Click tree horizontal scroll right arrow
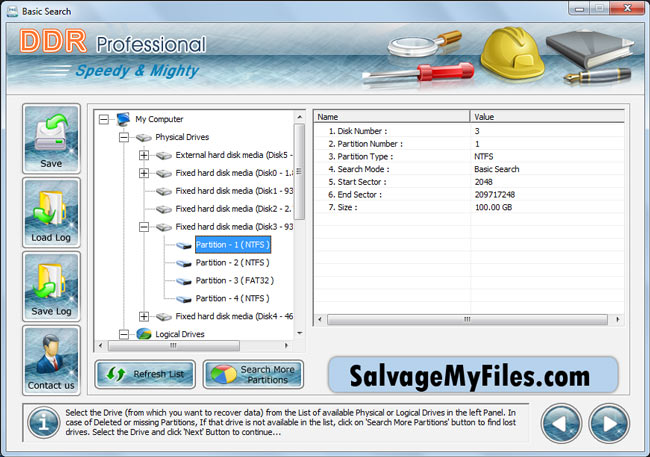 point(286,345)
